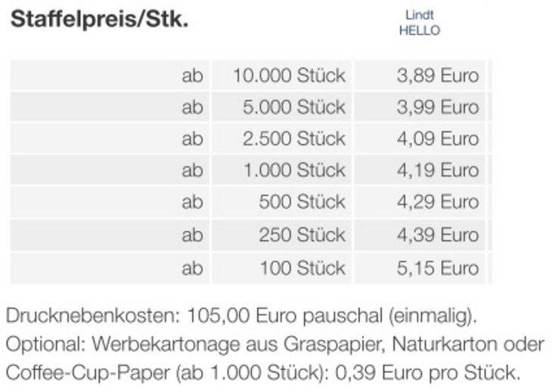The height and width of the screenshot is (392, 552).
Task: Click the 5,15 Euro price
Action: [x=437, y=267]
